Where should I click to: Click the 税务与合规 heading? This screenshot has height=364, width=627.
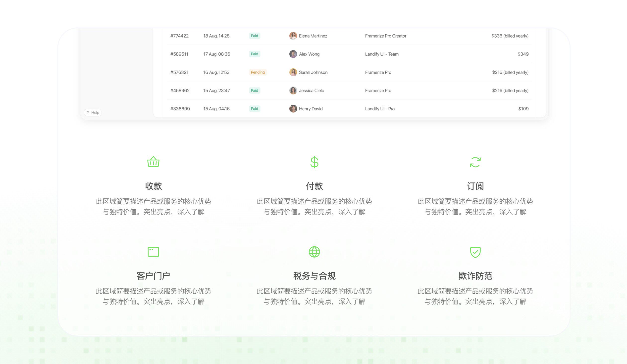(314, 276)
